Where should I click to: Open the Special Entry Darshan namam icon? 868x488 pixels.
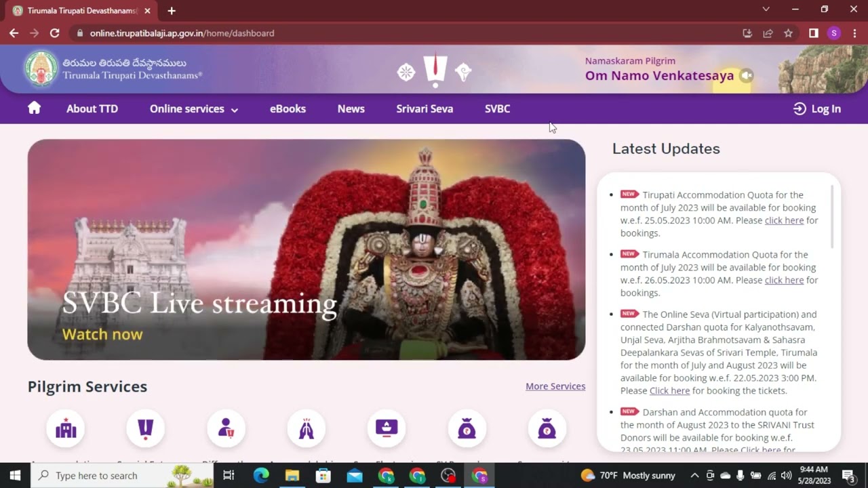point(146,428)
